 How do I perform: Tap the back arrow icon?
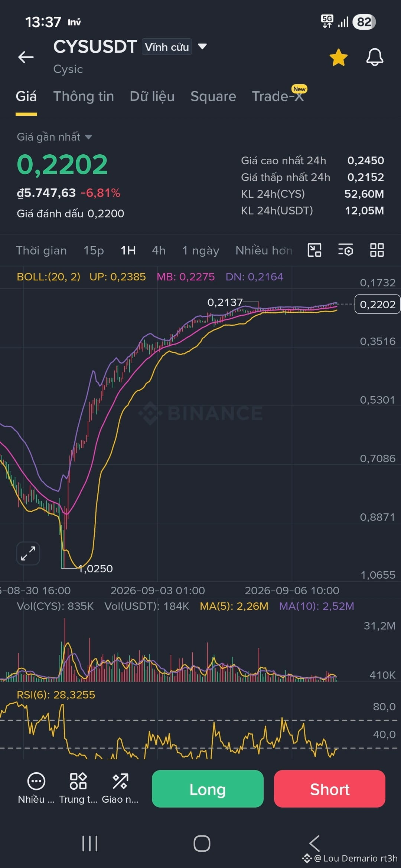[26, 57]
